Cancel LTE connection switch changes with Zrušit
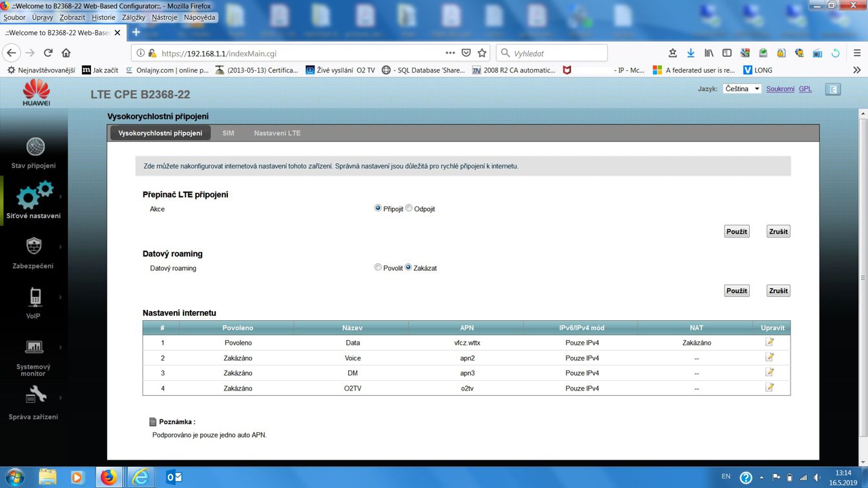868x488 pixels. pyautogui.click(x=778, y=231)
